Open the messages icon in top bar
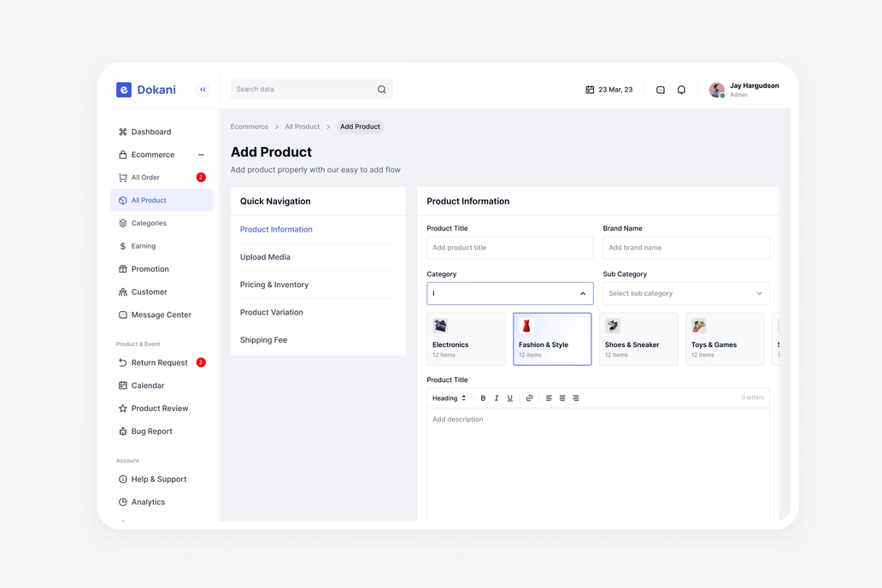The width and height of the screenshot is (882, 588). click(661, 90)
